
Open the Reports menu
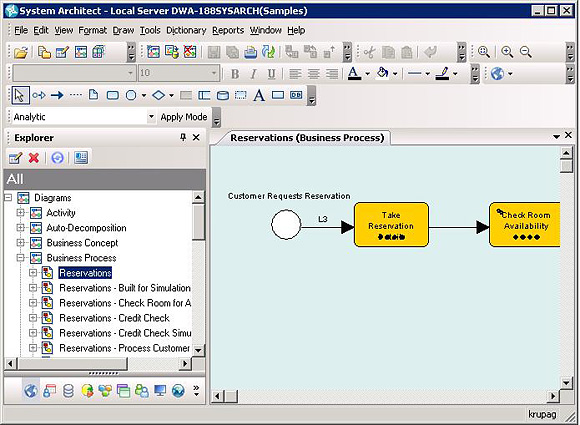(228, 30)
